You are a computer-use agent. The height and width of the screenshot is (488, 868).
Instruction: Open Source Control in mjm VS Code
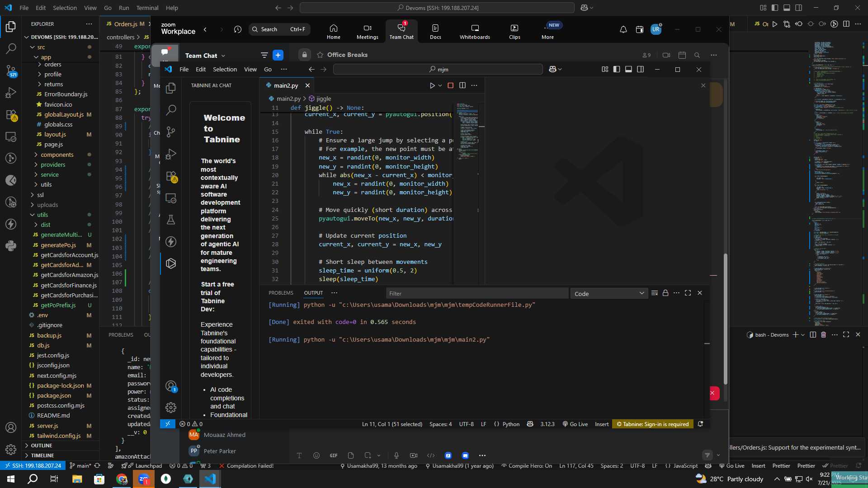coord(171,132)
